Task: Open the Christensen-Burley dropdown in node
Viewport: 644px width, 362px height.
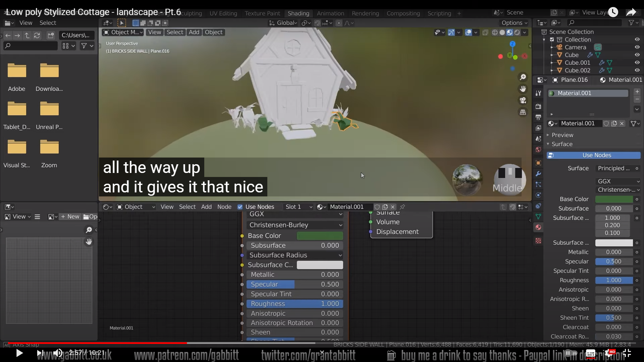Action: pyautogui.click(x=295, y=225)
